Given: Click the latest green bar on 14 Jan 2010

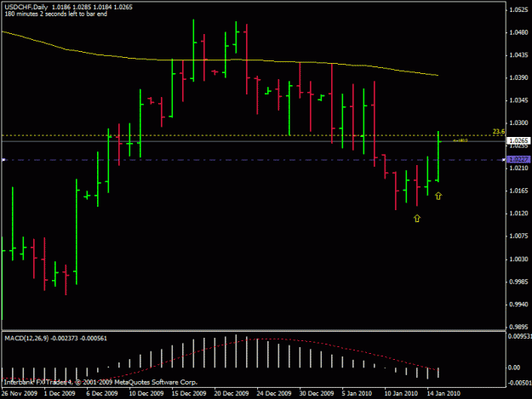Looking at the screenshot, I should [x=438, y=157].
